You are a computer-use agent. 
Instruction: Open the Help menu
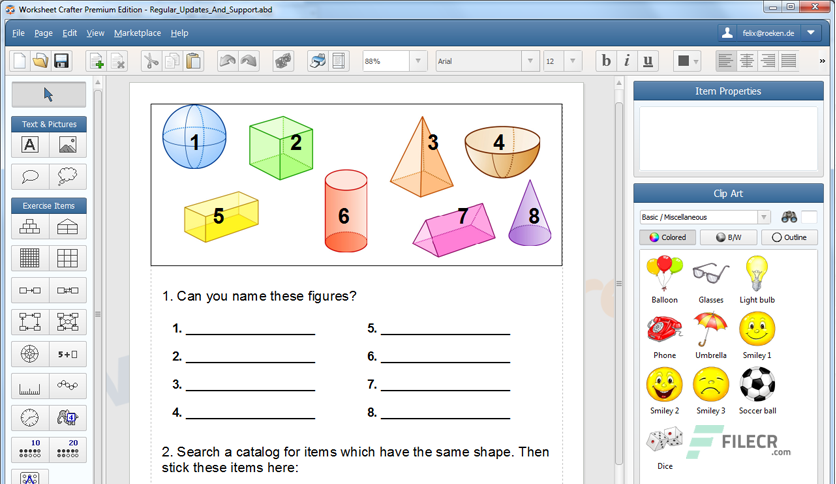click(179, 33)
